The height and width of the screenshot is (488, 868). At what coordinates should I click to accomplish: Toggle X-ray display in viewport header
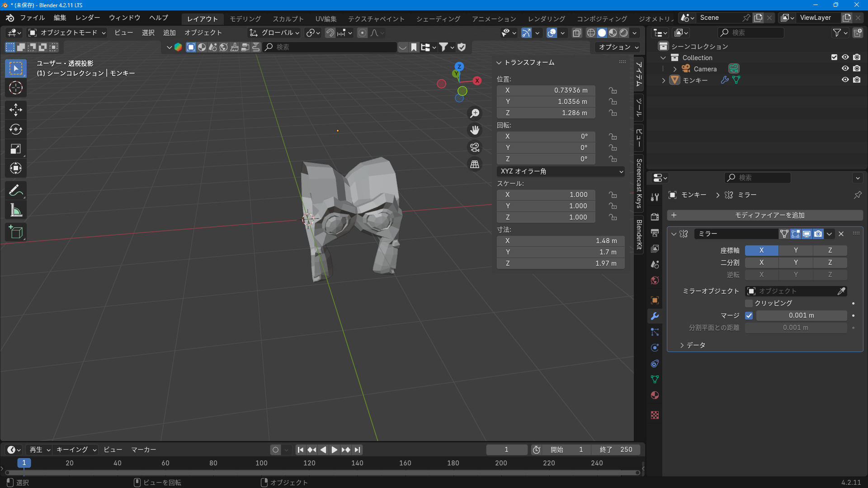pyautogui.click(x=576, y=33)
